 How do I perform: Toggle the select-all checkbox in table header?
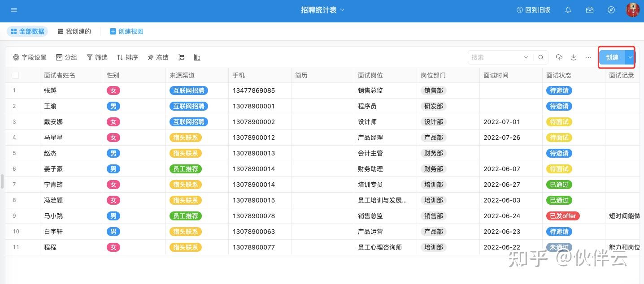click(x=15, y=75)
